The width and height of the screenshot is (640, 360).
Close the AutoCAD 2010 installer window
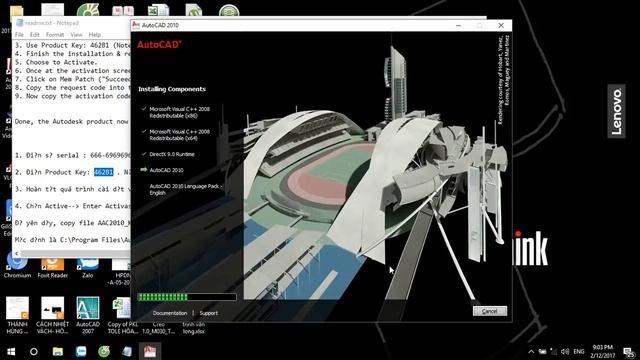tap(501, 25)
